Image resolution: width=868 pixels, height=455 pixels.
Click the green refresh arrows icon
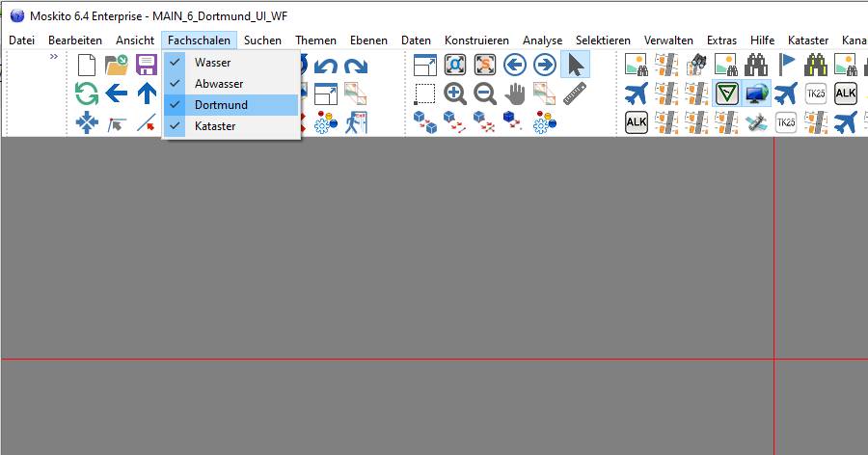[87, 94]
